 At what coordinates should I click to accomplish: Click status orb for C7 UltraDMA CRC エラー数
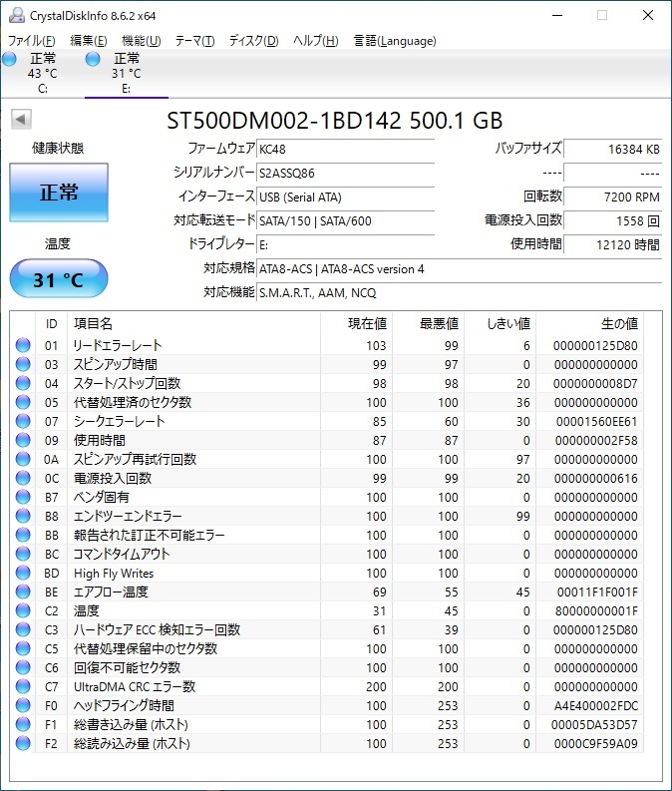coord(23,686)
